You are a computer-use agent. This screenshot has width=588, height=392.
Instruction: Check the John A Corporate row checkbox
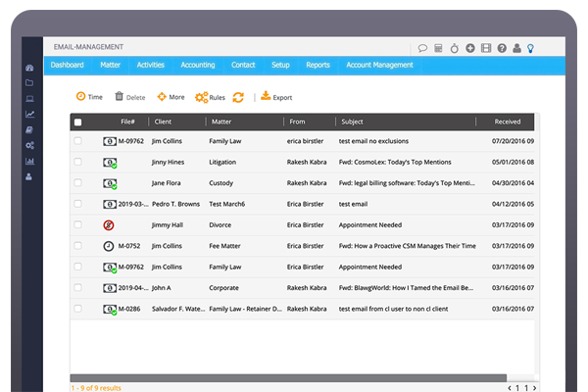[x=77, y=288]
